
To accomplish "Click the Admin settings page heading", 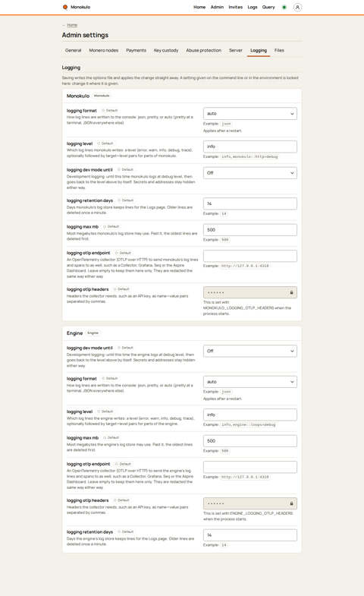I will [x=85, y=35].
